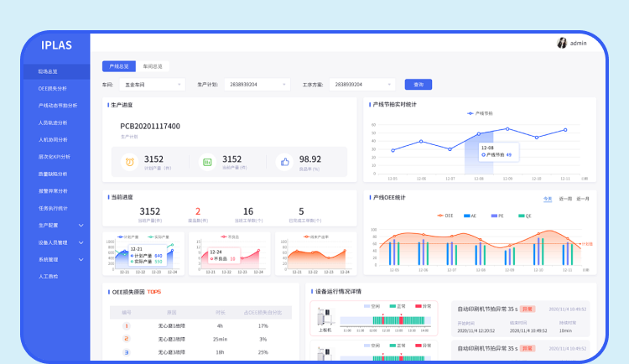
Task: Click the green current output chart icon
Action: click(207, 162)
